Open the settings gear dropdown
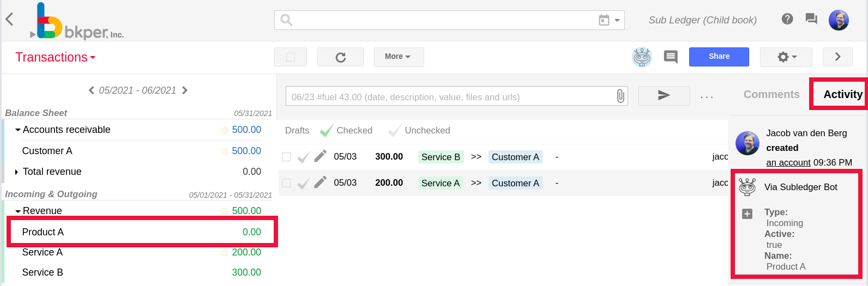This screenshot has width=868, height=286. point(786,57)
